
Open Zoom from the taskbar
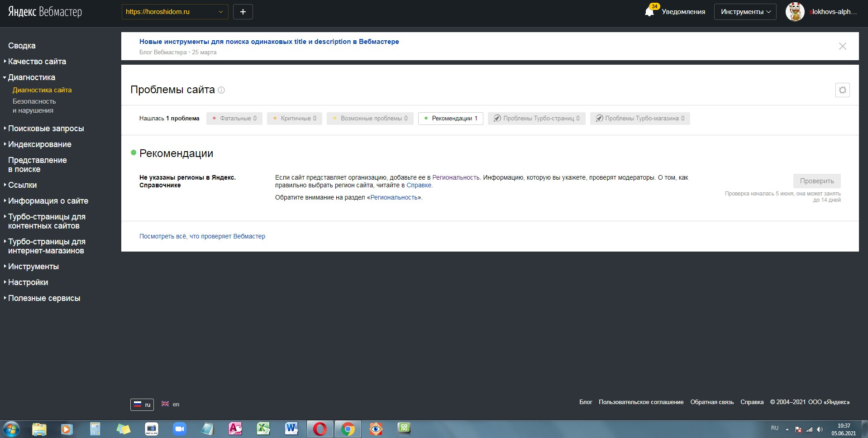tap(180, 429)
